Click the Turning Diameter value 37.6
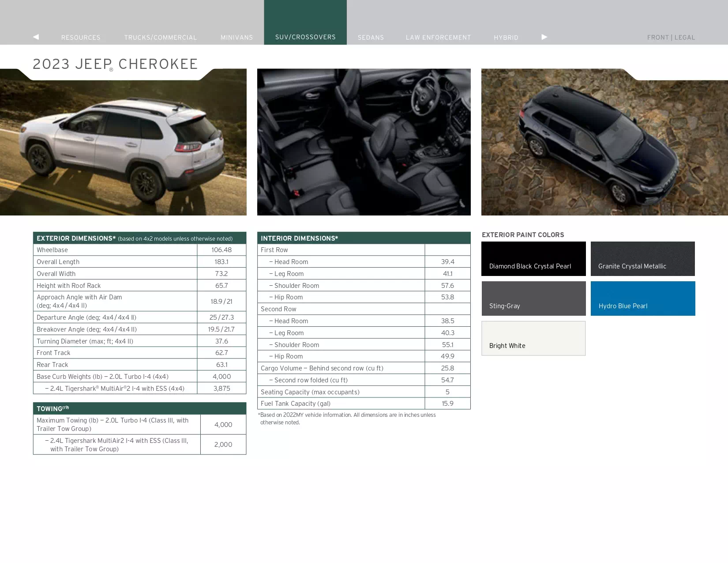Image resolution: width=728 pixels, height=563 pixels. coord(221,341)
